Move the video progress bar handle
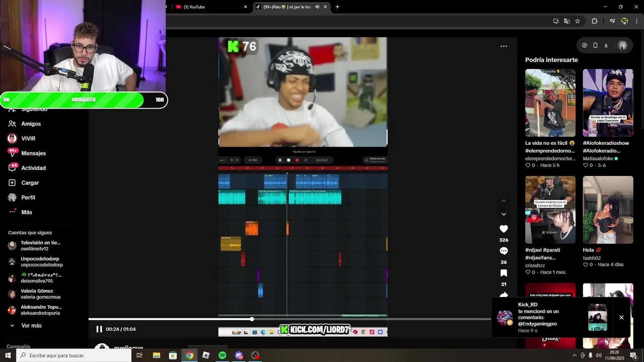 pyautogui.click(x=252, y=319)
